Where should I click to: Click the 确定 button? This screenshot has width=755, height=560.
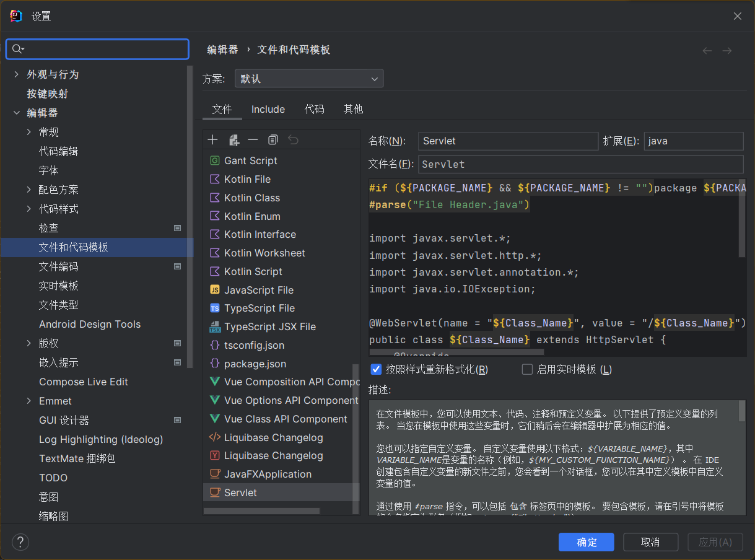[586, 542]
